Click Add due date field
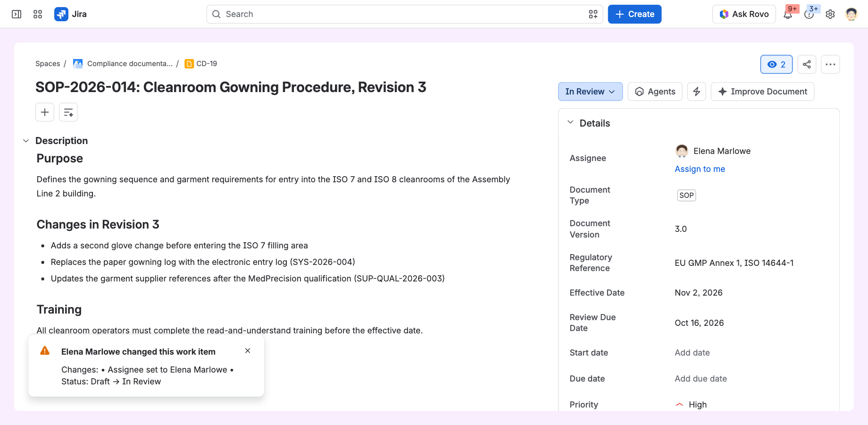868x425 pixels. (701, 379)
